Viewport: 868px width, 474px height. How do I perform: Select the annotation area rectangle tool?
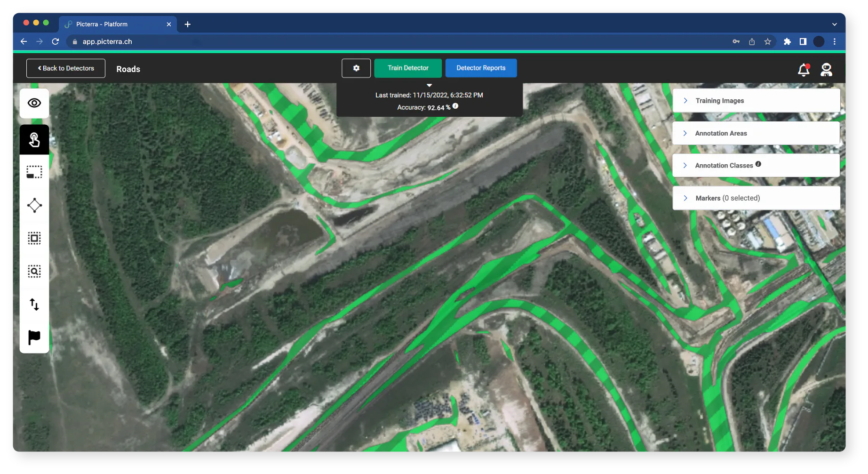click(34, 172)
